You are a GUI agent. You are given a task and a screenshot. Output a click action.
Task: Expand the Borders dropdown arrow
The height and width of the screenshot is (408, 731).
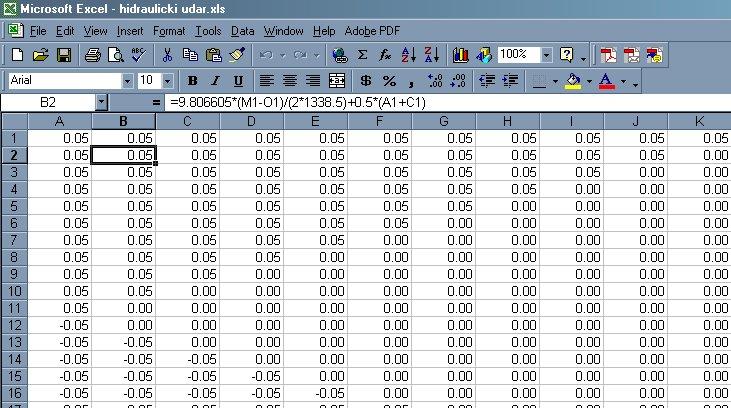(x=555, y=81)
